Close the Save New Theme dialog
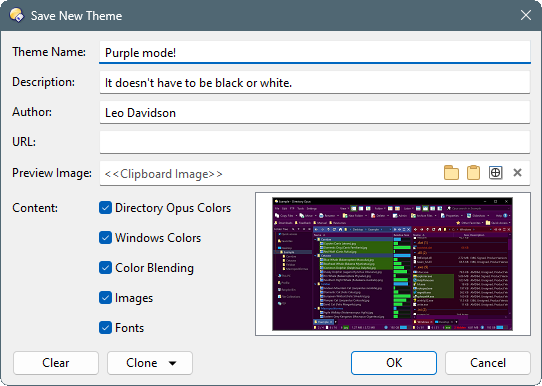 [526, 15]
